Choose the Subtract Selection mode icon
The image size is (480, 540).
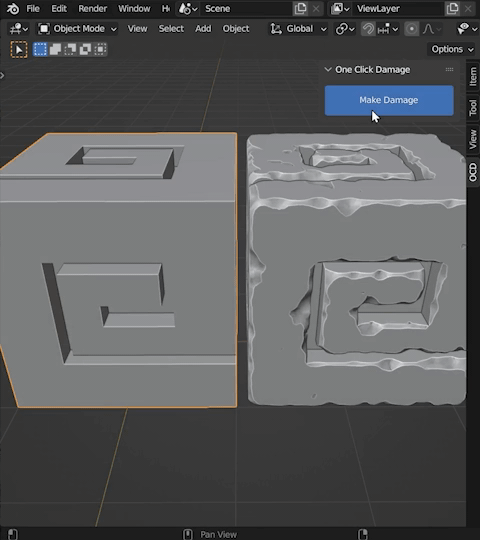(70, 49)
